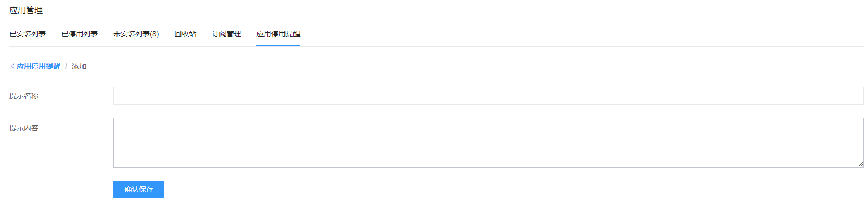Click the 添加 breadcrumb text
Screen dimensions: 868x206
coord(79,66)
